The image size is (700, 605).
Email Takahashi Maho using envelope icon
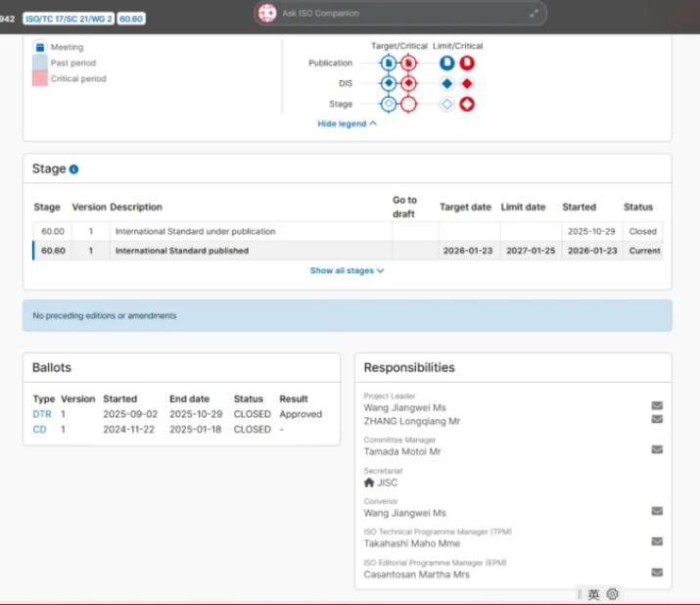point(656,541)
